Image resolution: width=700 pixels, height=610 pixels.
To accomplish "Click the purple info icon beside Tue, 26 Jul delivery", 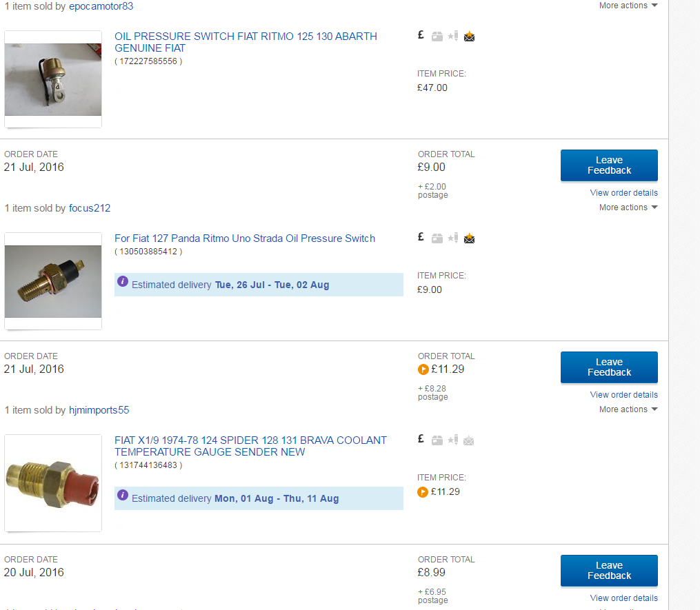I will [x=123, y=282].
